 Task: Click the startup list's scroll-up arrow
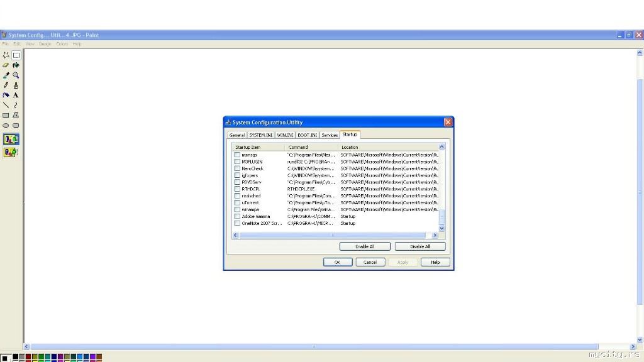[x=441, y=146]
